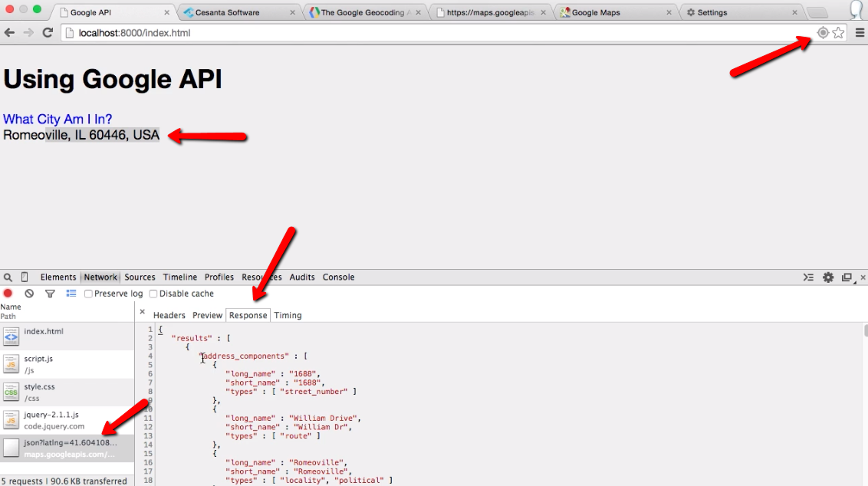Show the request Response tab
Image resolution: width=868 pixels, height=486 pixels.
tap(248, 316)
